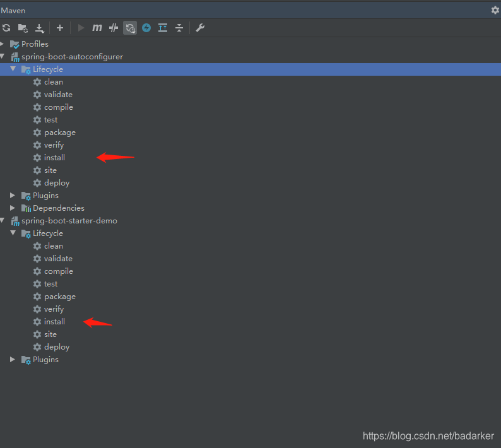501x448 pixels.
Task: Collapse spring-boot-autoconfigurer project node
Action: (x=3, y=56)
